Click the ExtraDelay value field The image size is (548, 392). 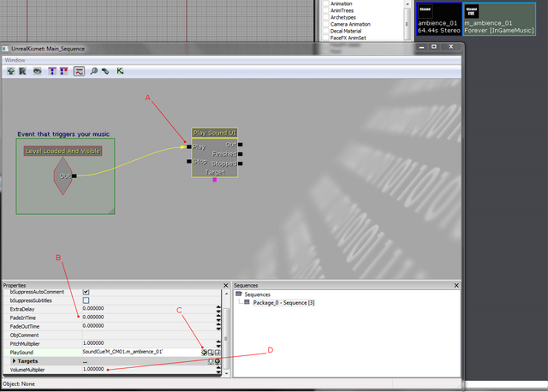click(149, 309)
